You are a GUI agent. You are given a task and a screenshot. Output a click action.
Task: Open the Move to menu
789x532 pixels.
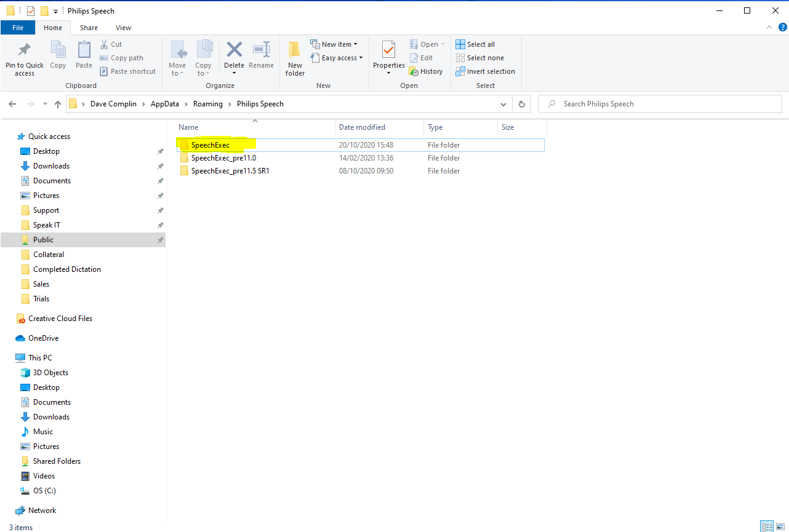click(x=177, y=58)
